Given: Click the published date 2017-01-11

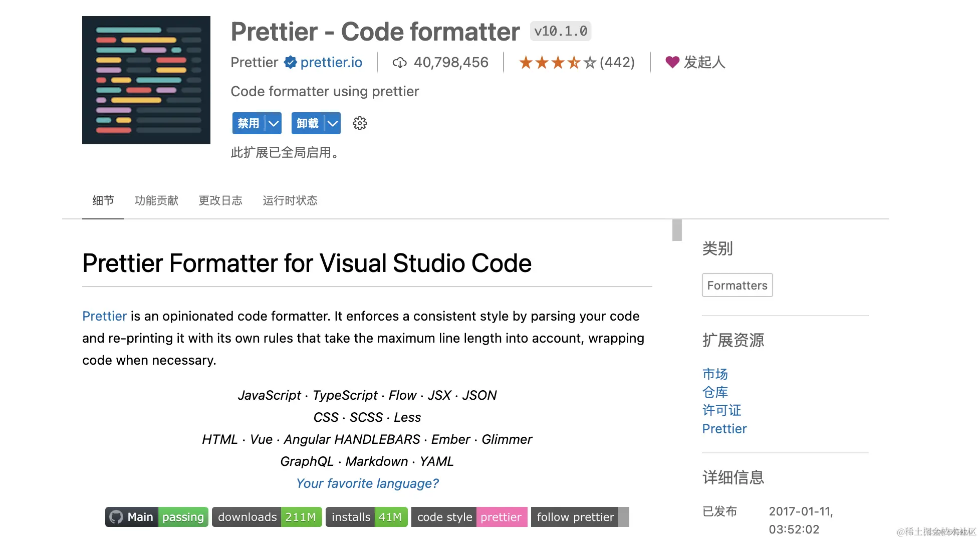Looking at the screenshot, I should (801, 520).
